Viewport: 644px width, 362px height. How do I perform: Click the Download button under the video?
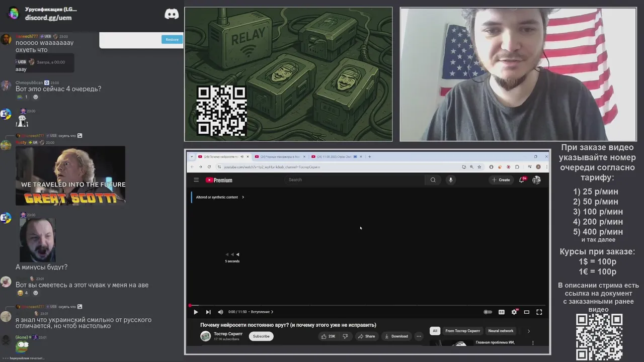[396, 336]
